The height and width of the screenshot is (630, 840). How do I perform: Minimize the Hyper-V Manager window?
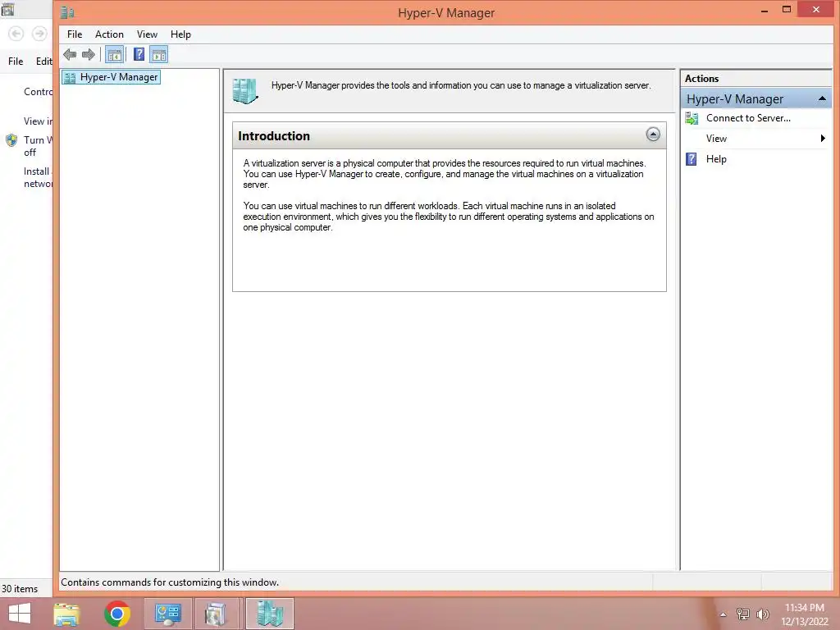pyautogui.click(x=765, y=10)
